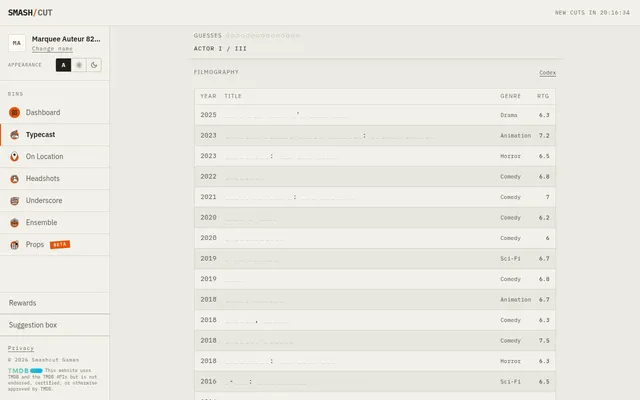Image resolution: width=640 pixels, height=400 pixels.
Task: Select the 2025 Drama row
Action: (x=375, y=115)
